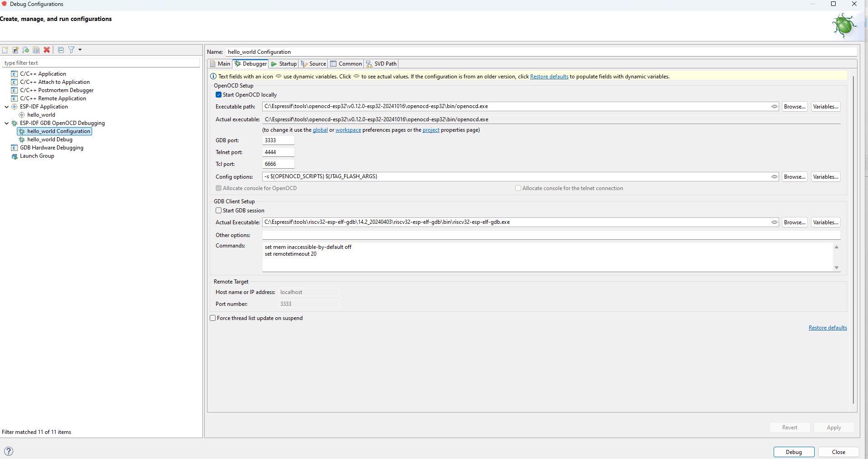This screenshot has height=459, width=868.
Task: Click eye icon beside Config options field
Action: pos(774,176)
